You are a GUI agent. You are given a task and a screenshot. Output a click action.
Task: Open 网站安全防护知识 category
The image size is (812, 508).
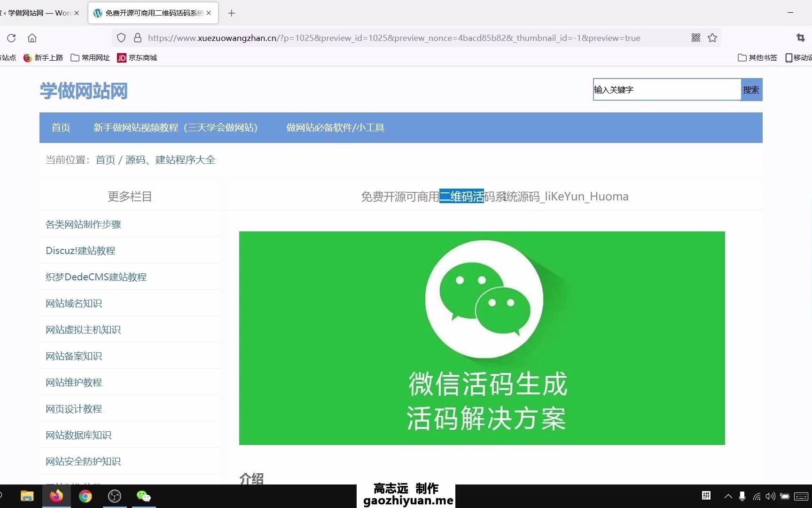[x=83, y=461]
